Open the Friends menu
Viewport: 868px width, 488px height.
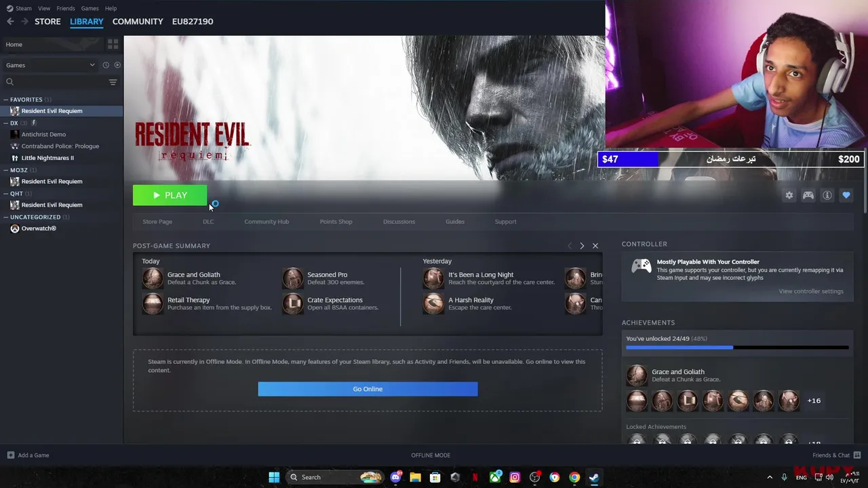(x=66, y=8)
